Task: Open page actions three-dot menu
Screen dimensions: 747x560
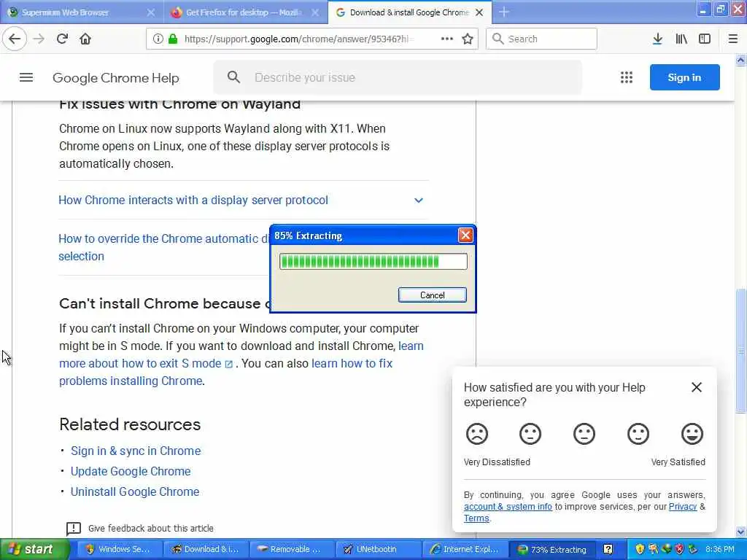Action: [x=447, y=39]
